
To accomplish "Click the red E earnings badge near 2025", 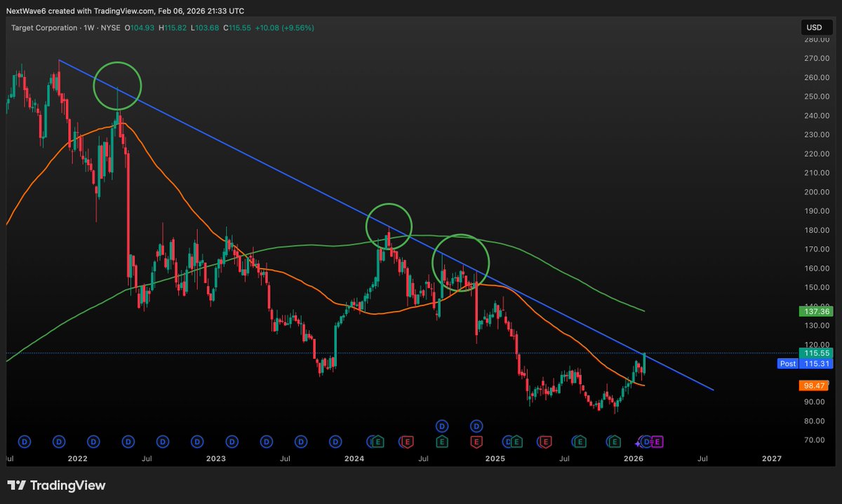I will click(476, 442).
